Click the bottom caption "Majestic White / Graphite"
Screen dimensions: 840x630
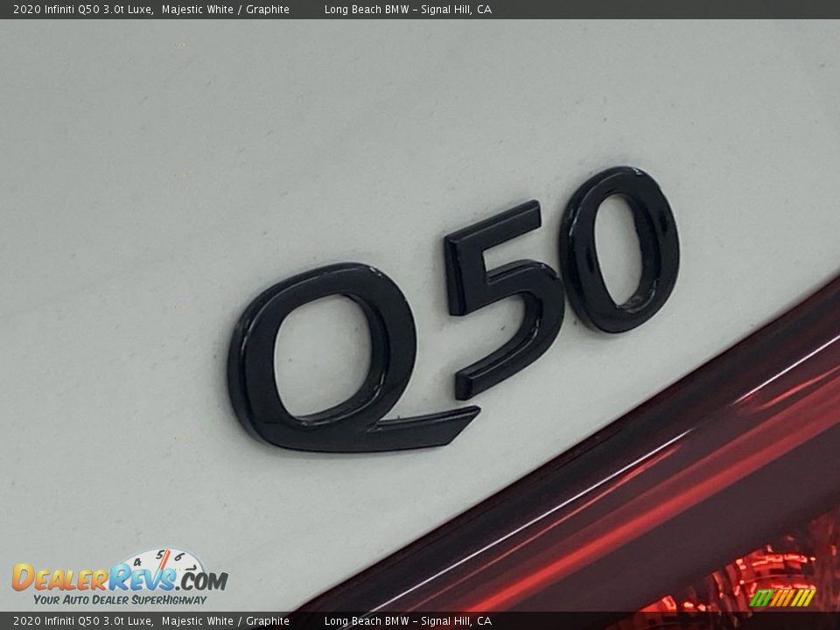226,621
